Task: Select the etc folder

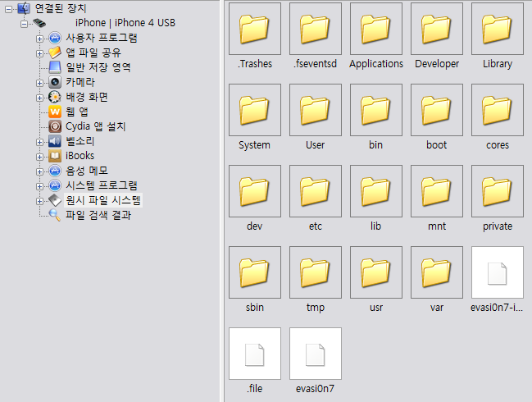Action: pos(316,191)
